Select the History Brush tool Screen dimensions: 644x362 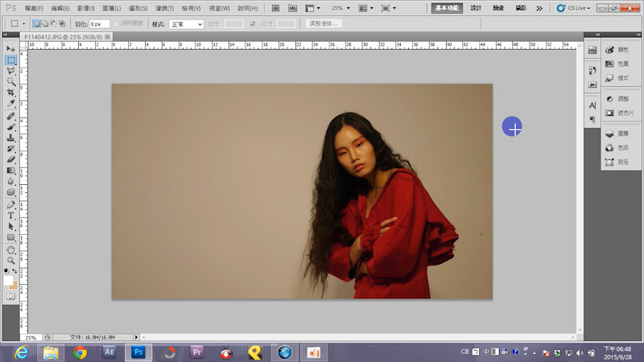click(x=10, y=149)
